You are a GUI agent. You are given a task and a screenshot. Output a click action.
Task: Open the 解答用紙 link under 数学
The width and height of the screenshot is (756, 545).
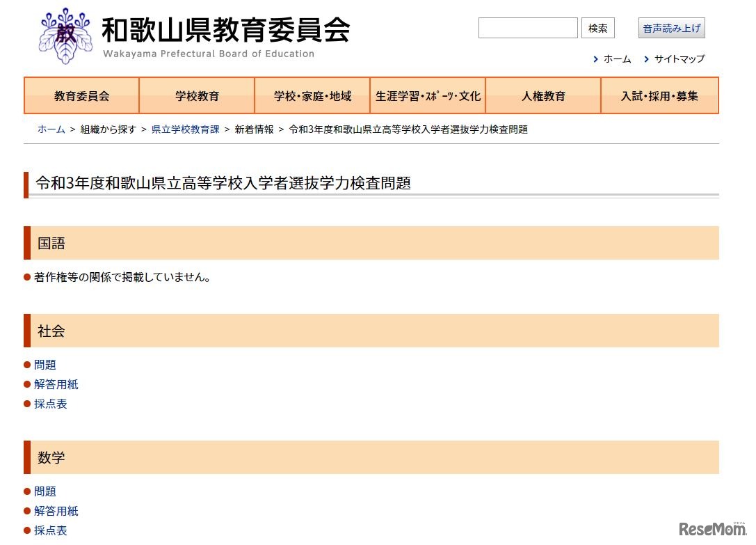pyautogui.click(x=56, y=511)
